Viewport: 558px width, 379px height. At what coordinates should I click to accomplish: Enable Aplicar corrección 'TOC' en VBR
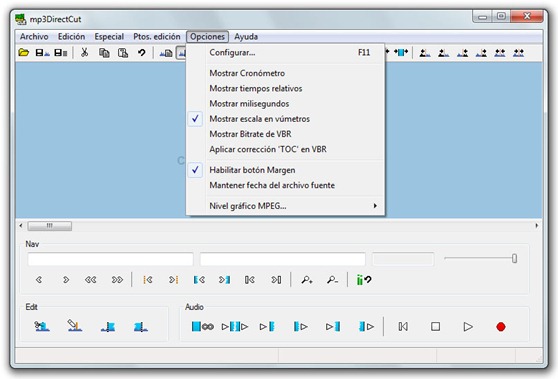click(285, 149)
